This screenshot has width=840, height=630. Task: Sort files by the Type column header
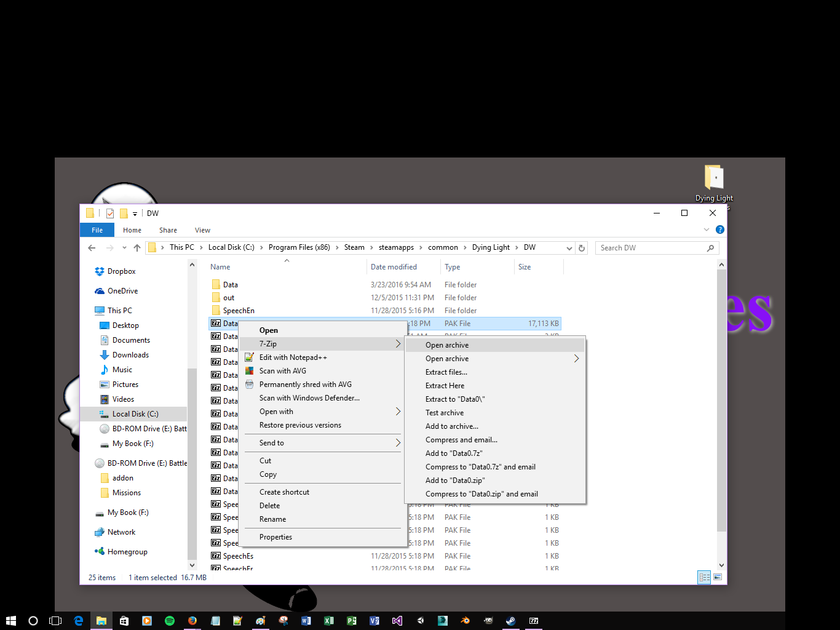(477, 267)
